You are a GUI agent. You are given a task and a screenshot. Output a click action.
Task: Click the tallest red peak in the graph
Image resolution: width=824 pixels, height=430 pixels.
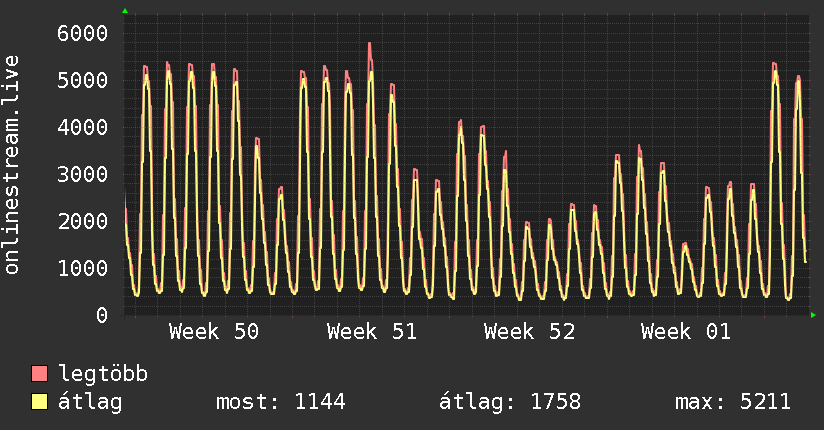pos(369,46)
